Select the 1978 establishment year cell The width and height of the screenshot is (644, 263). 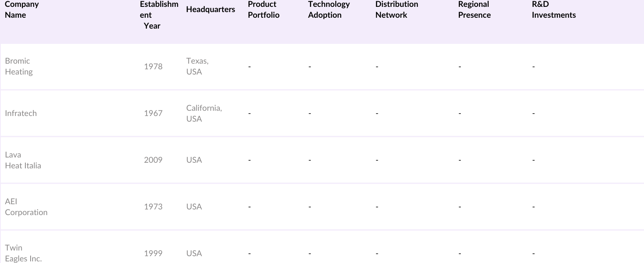(x=153, y=66)
